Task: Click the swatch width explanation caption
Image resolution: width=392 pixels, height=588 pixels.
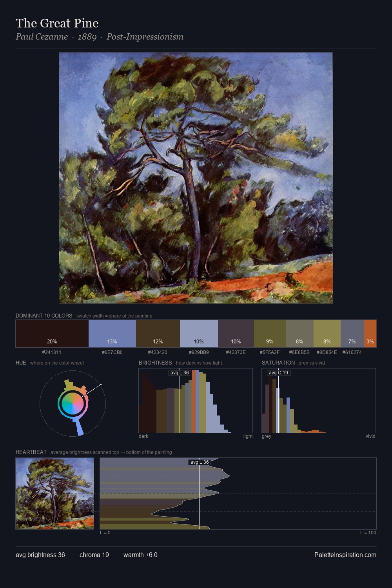Action: [x=114, y=316]
